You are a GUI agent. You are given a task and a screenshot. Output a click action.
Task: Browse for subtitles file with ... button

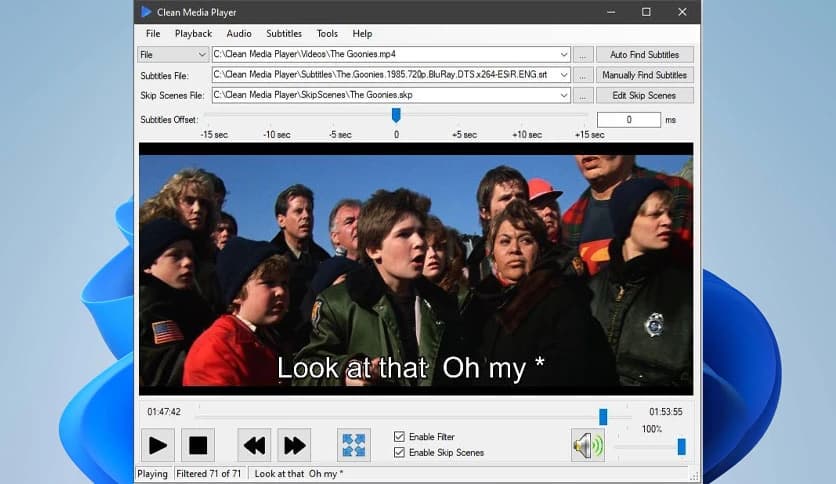click(583, 75)
